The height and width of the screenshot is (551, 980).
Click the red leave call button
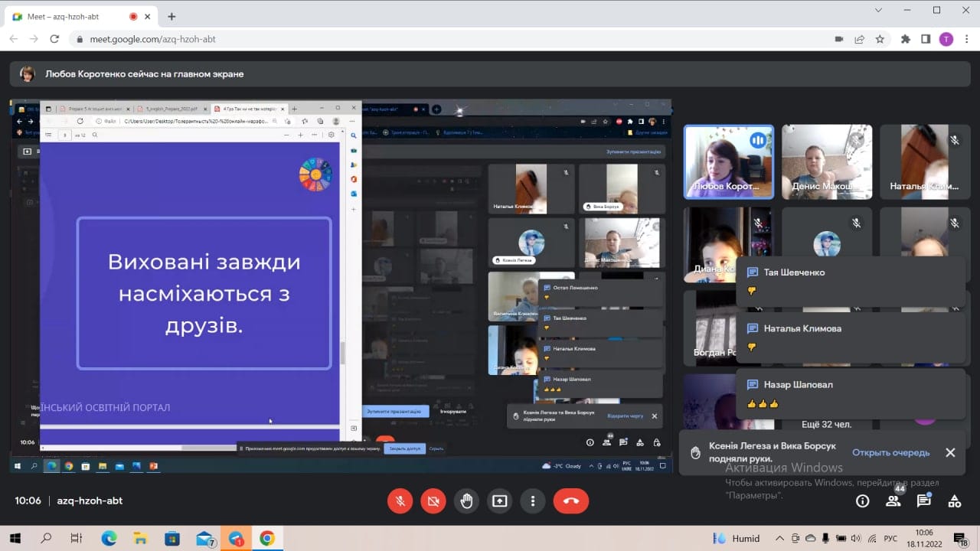[x=570, y=501]
